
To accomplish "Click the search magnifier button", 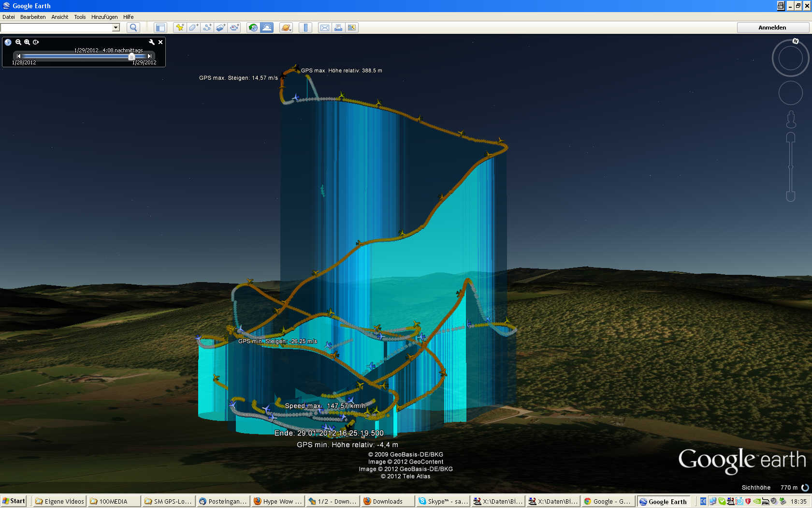I will (133, 28).
